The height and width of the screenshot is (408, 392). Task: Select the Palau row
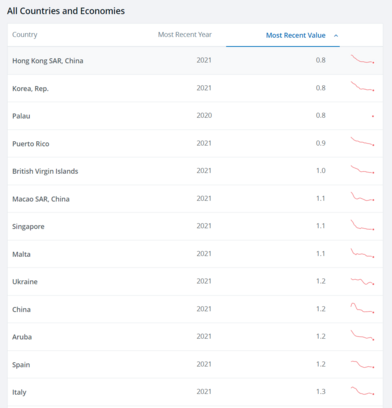[x=195, y=116]
